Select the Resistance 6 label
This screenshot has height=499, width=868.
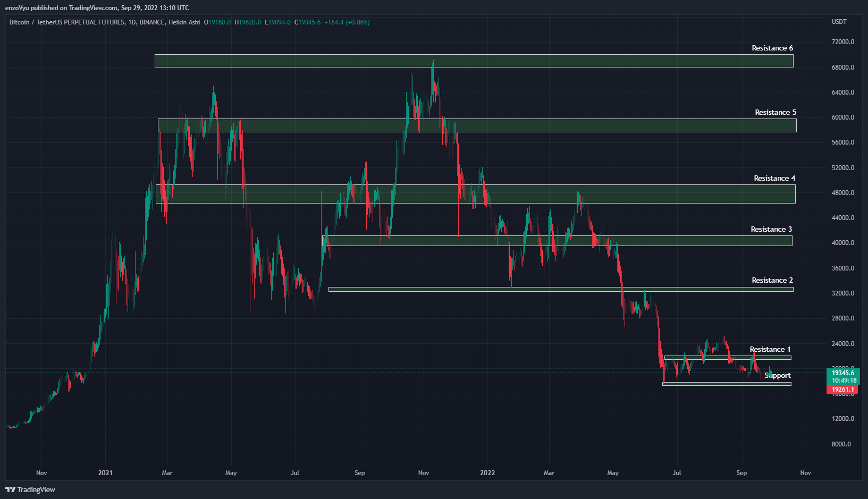(772, 48)
